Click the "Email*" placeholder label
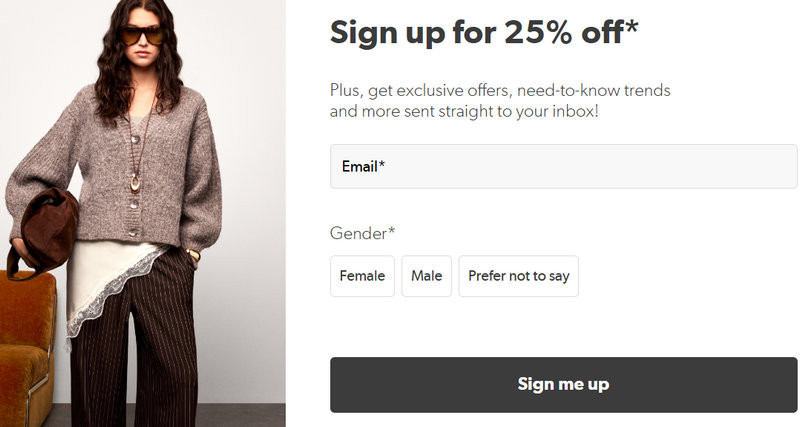The width and height of the screenshot is (800, 427). tap(363, 167)
